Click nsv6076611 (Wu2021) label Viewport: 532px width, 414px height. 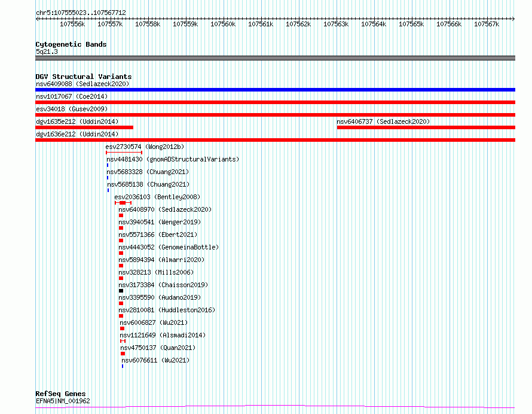[x=155, y=360]
